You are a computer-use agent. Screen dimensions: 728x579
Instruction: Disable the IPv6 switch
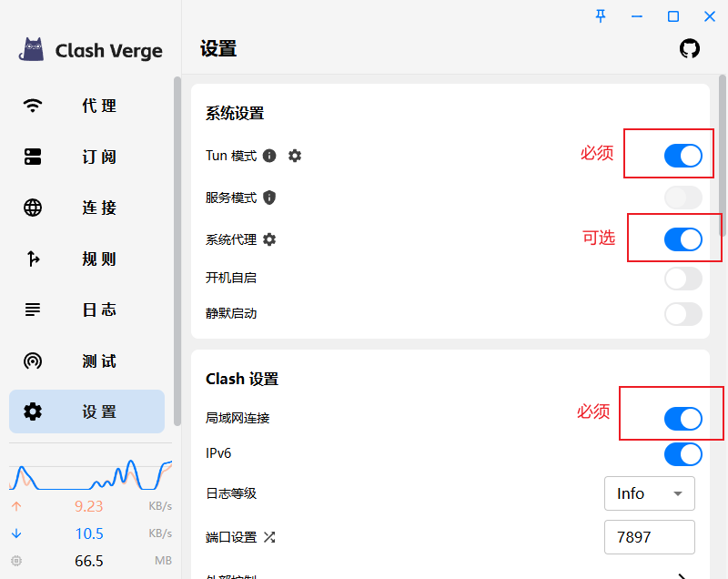click(x=683, y=454)
